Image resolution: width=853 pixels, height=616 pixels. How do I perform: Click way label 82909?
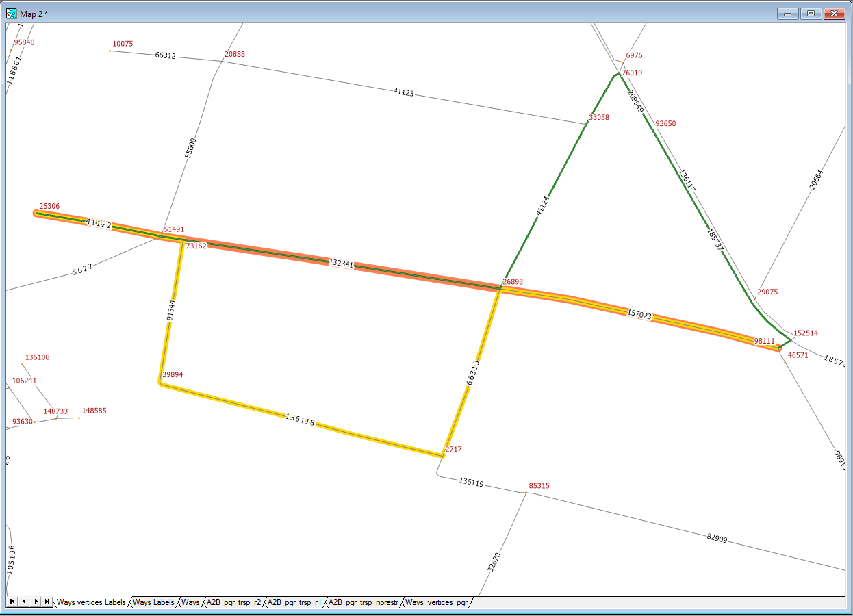717,538
